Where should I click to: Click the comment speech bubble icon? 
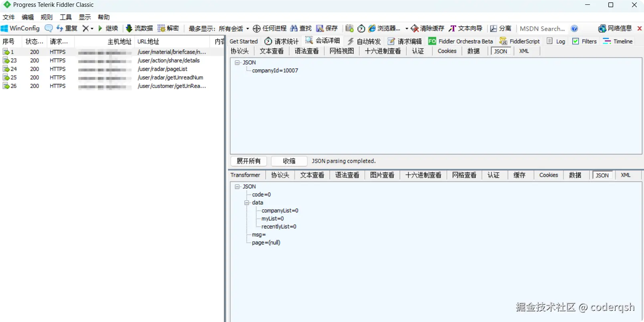point(48,28)
